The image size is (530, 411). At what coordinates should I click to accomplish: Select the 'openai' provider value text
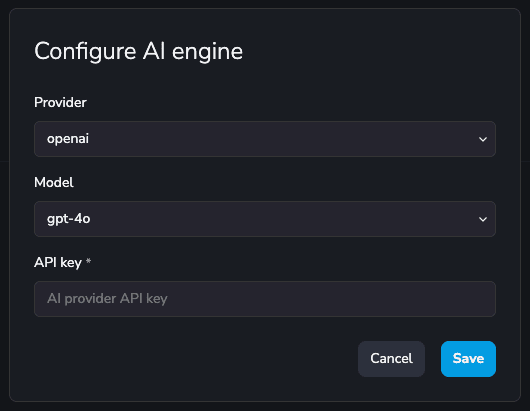tap(68, 139)
